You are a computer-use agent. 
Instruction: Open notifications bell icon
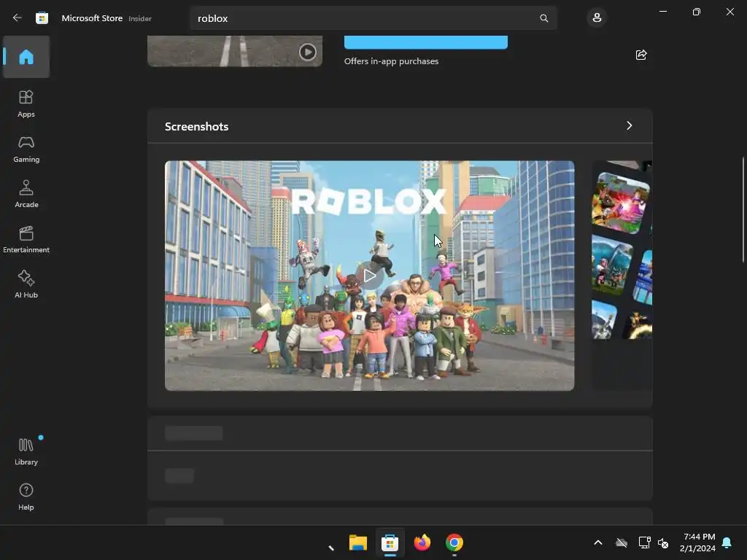coord(727,542)
